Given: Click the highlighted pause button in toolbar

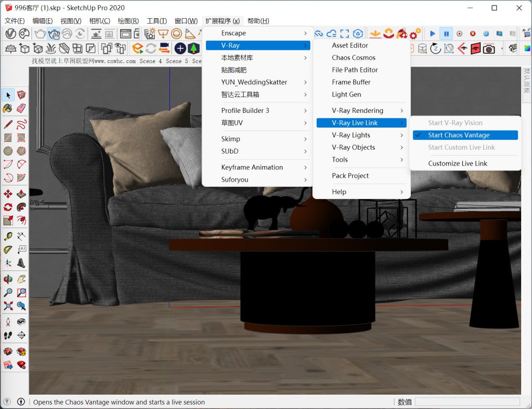Looking at the screenshot, I should (x=446, y=34).
